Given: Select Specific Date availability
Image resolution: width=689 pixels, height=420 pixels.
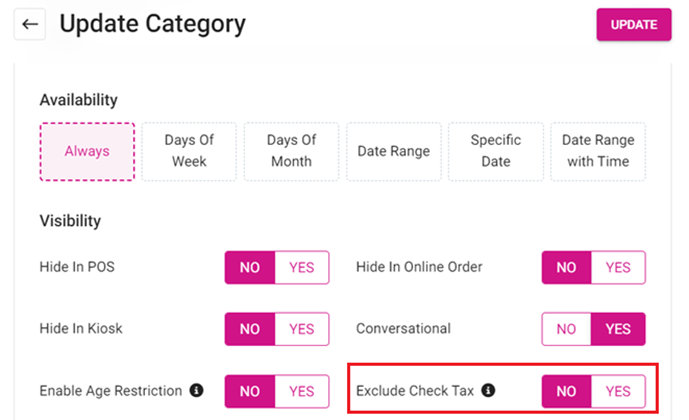Looking at the screenshot, I should pos(496,152).
